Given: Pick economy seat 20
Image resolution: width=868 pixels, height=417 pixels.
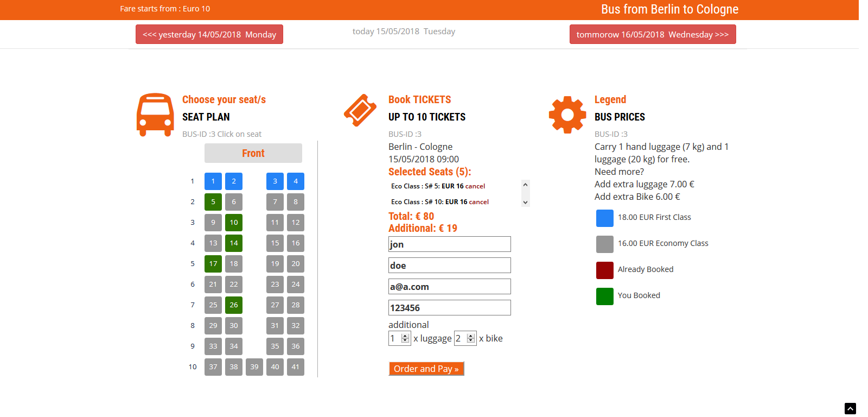Looking at the screenshot, I should [296, 264].
